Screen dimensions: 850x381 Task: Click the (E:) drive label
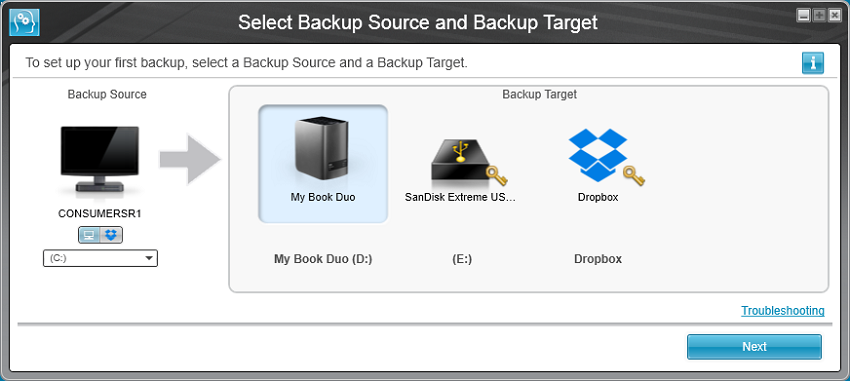coord(462,259)
